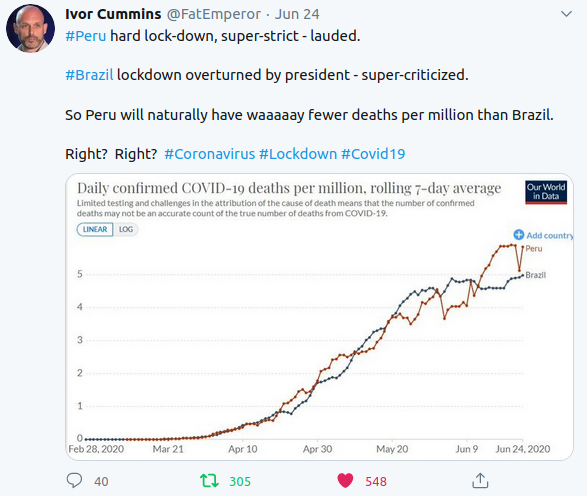This screenshot has width=587, height=496.
Task: Switch chart to LOG scale
Action: click(x=126, y=229)
